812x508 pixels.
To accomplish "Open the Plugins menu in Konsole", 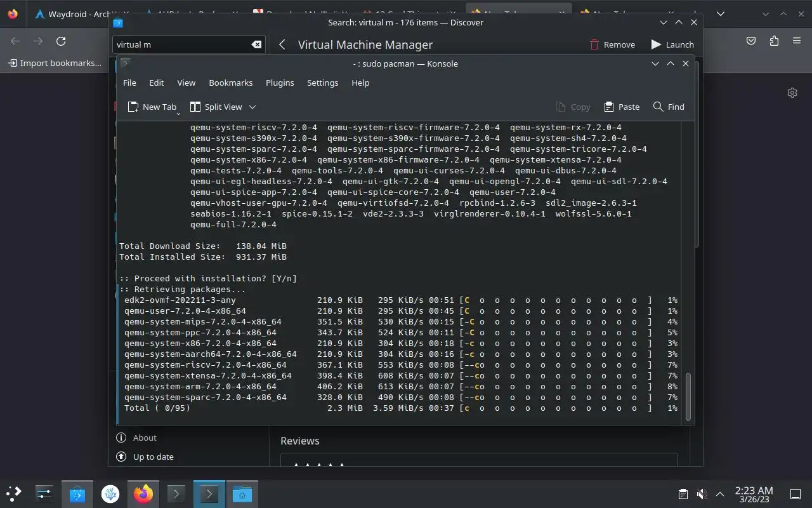I will pos(280,83).
